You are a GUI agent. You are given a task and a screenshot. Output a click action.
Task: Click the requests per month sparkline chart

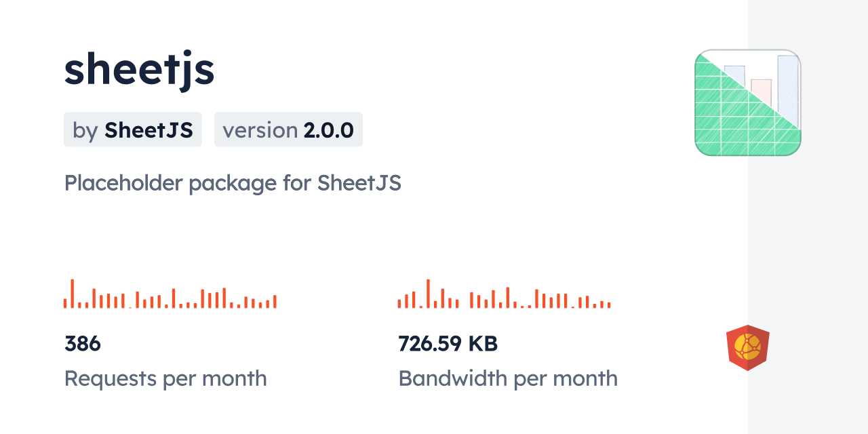[x=170, y=295]
